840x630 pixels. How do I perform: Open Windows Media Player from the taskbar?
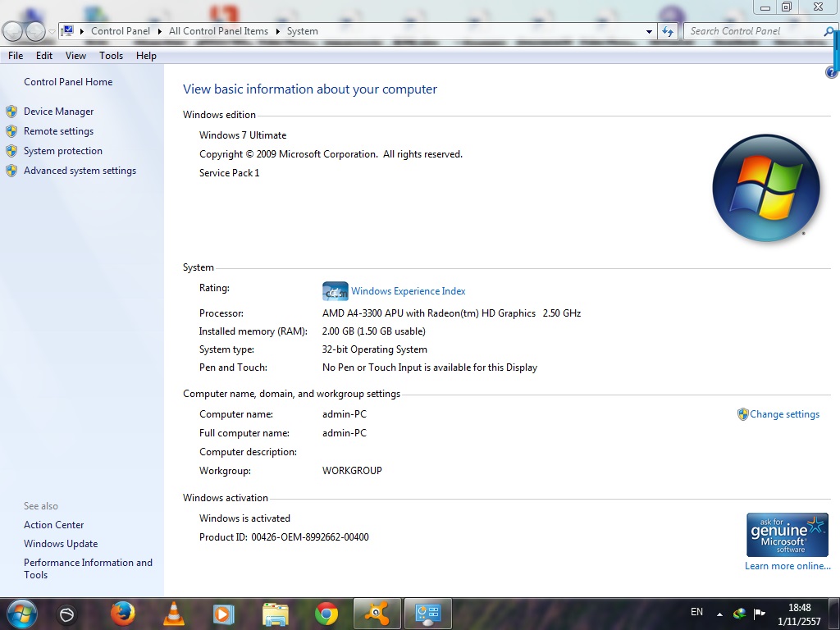(x=223, y=614)
